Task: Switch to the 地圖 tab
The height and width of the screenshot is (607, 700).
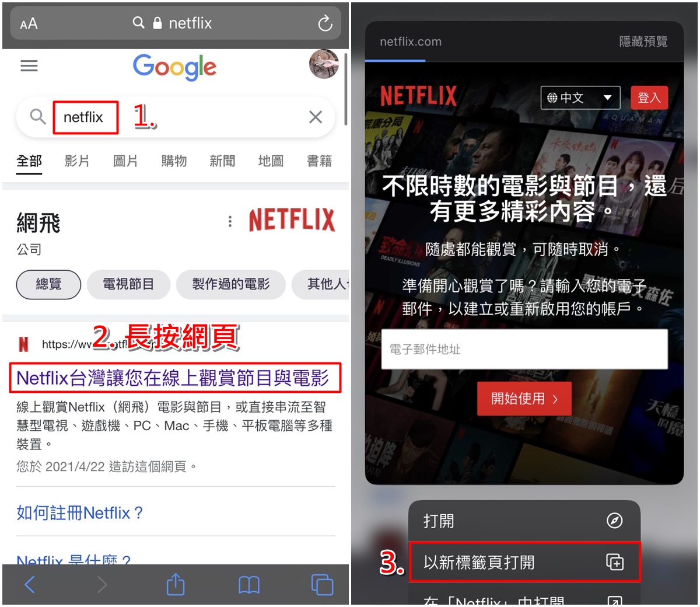Action: 271,161
